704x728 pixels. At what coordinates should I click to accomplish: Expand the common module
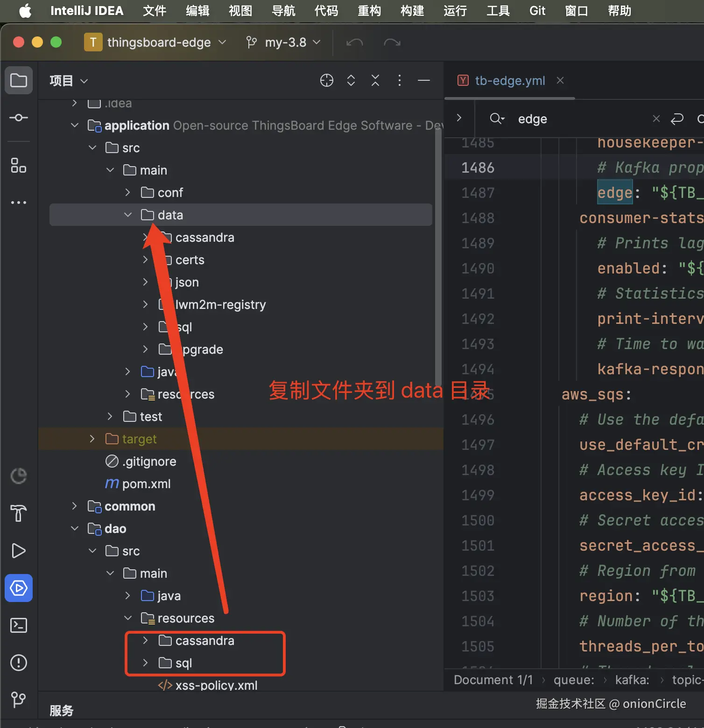tap(75, 506)
